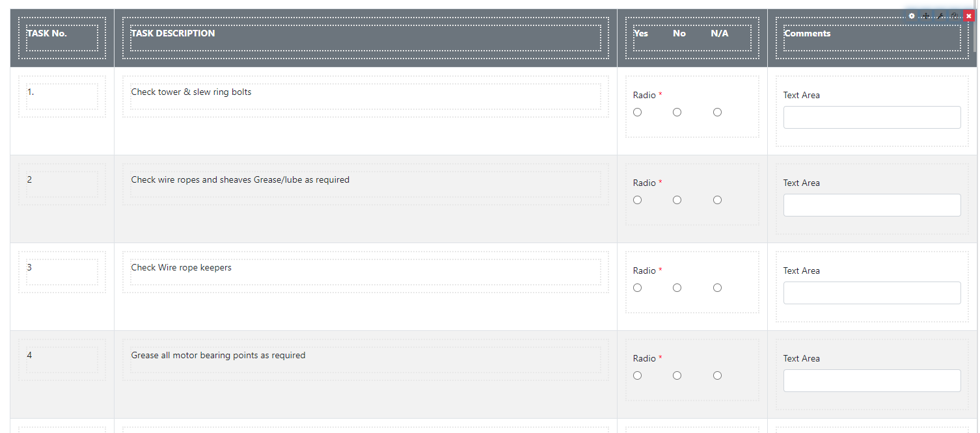Select 'Check tower & slew ring bolts' text
Screen dimensions: 980x433
point(191,92)
